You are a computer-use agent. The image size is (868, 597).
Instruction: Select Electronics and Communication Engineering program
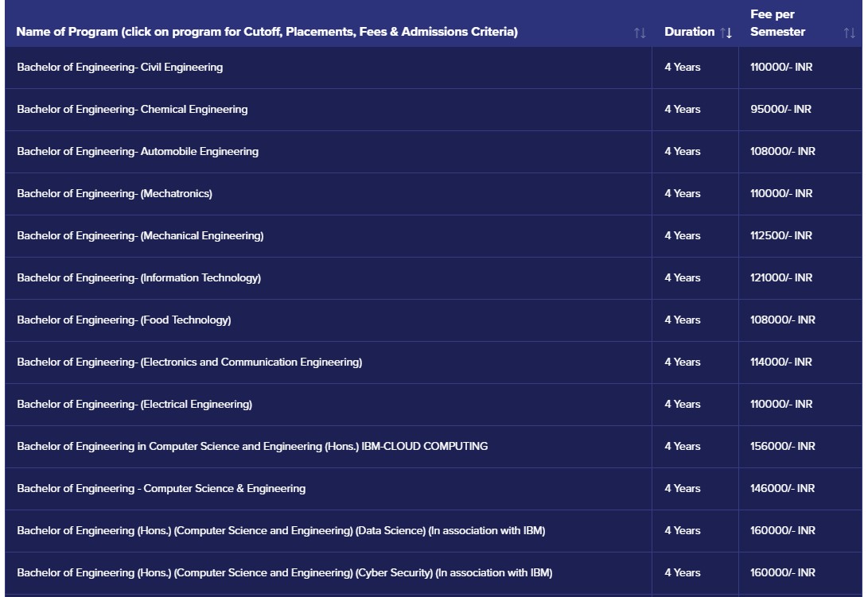pos(189,362)
